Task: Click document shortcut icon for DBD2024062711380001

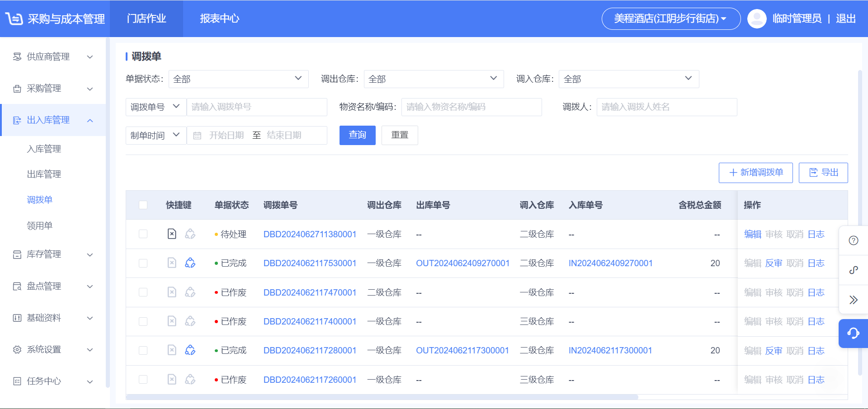Action: tap(172, 234)
